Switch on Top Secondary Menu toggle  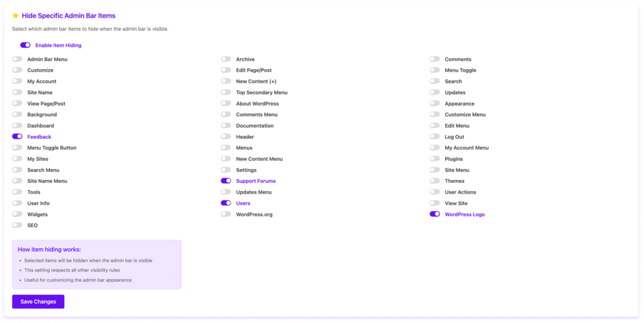point(226,92)
